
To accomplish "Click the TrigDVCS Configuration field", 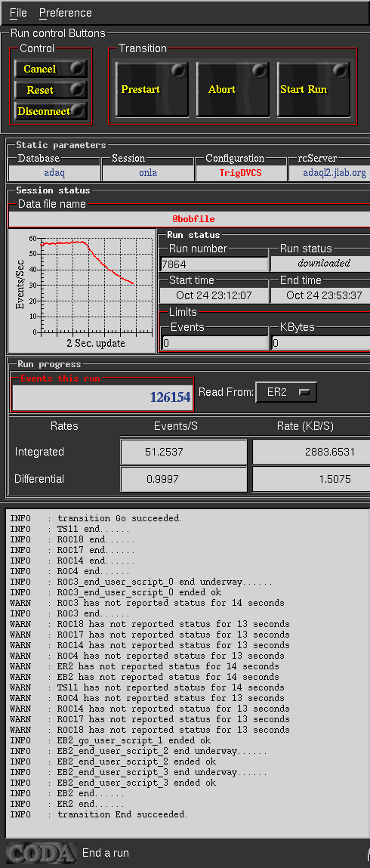I will point(240,173).
